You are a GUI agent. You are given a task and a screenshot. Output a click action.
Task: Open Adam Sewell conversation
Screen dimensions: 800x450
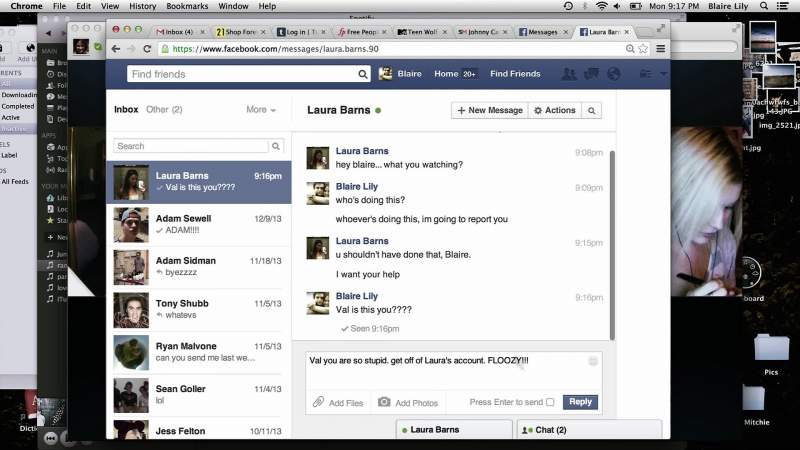199,224
